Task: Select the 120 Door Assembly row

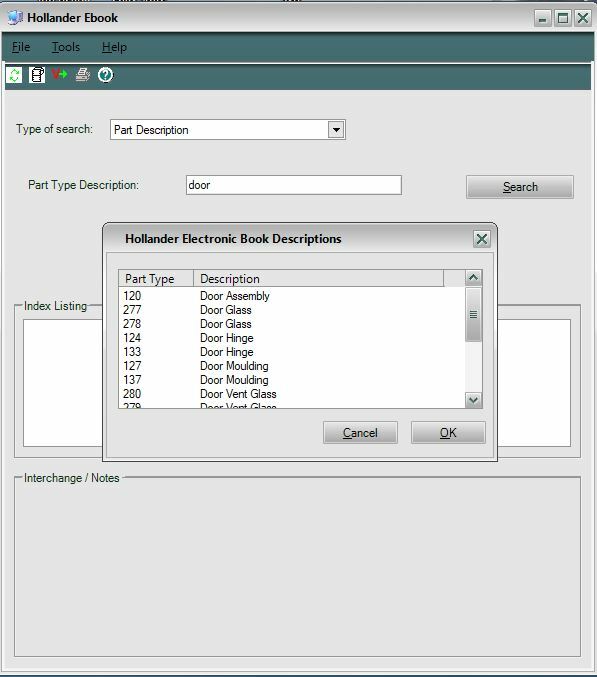Action: coord(292,296)
